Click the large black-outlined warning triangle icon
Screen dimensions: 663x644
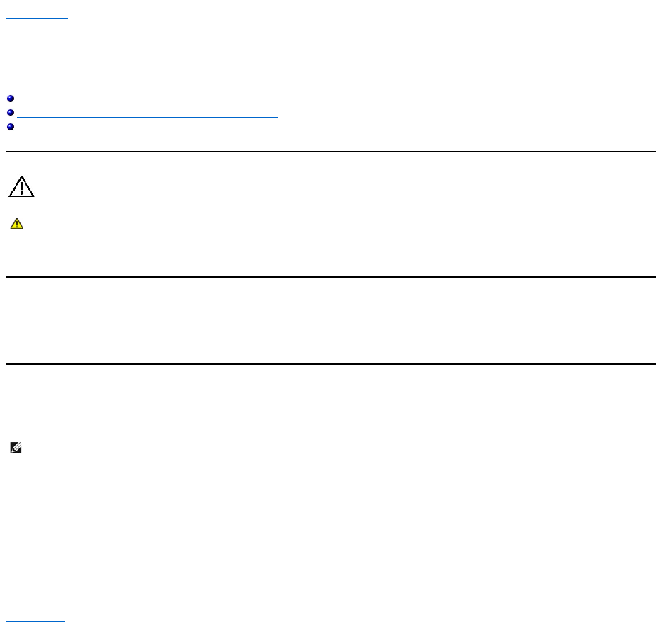[22, 187]
